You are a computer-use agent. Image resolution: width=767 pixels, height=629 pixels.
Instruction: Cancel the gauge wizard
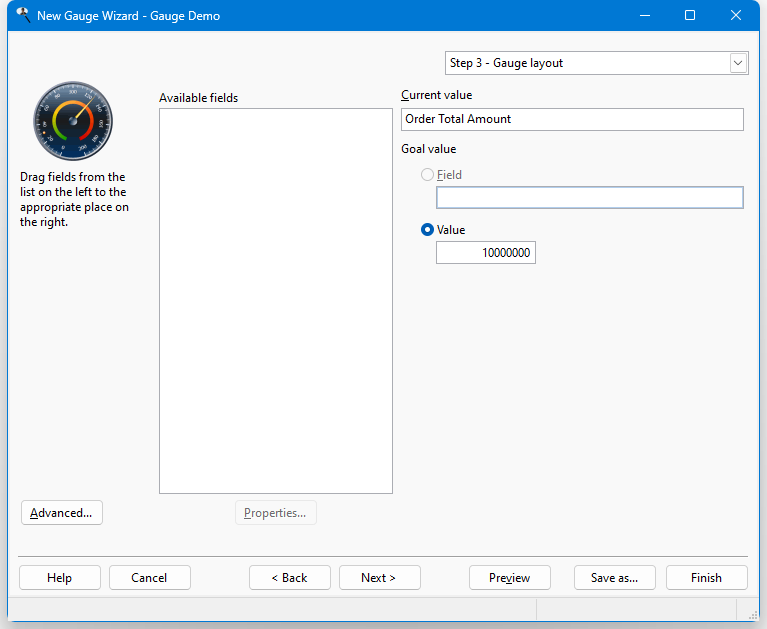(149, 578)
